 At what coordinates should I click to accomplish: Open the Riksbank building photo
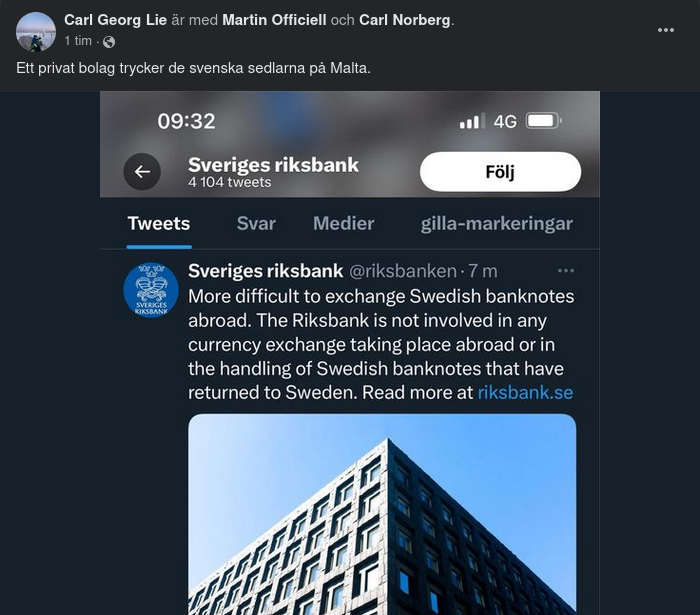(382, 514)
